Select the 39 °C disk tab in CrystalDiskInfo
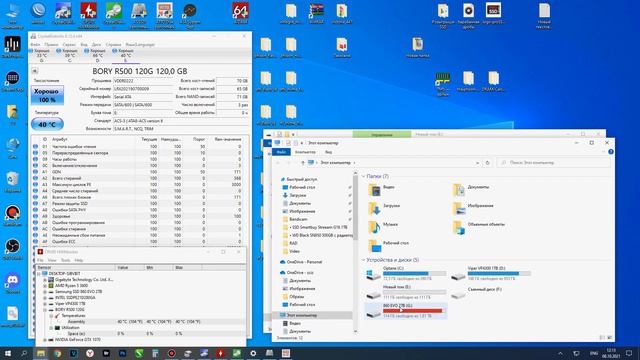Viewport: 640px width, 360px height. coord(69,55)
